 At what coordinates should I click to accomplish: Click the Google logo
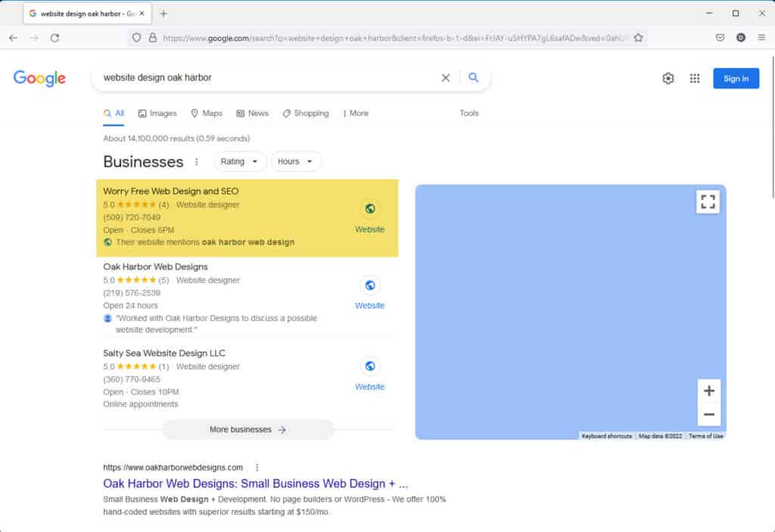click(39, 78)
